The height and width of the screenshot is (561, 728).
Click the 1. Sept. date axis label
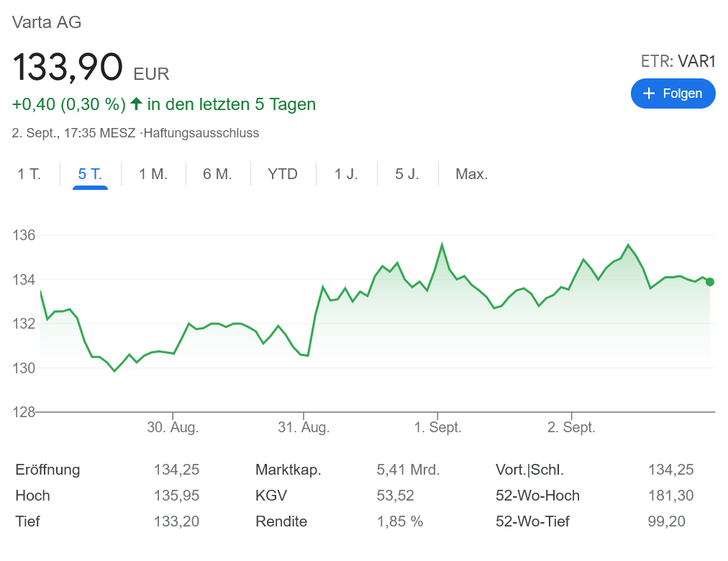[437, 427]
